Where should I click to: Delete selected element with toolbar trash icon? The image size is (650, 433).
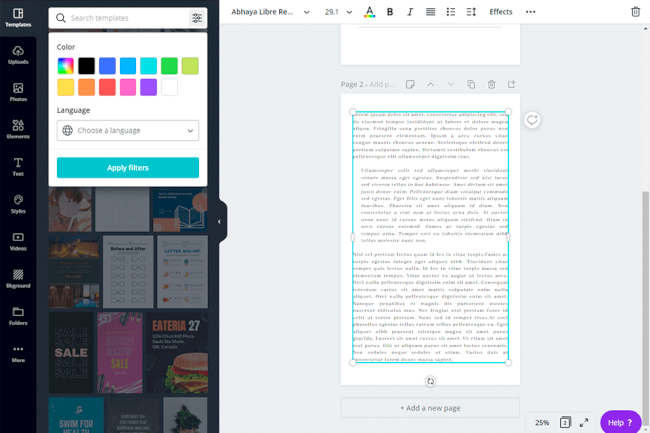tap(635, 12)
